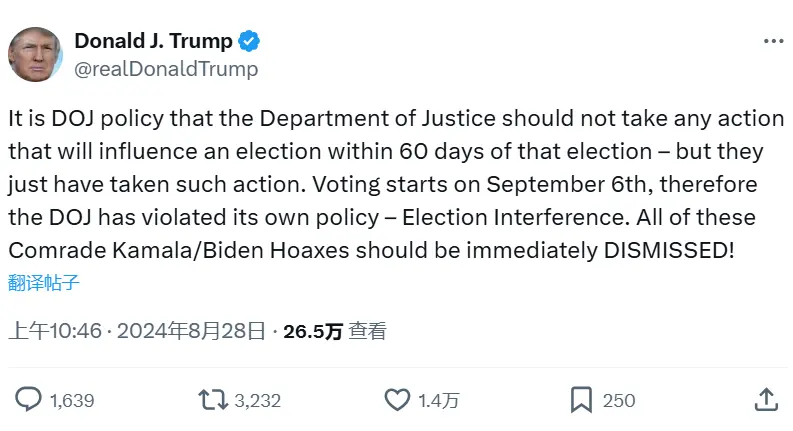The height and width of the screenshot is (431, 793).
Task: Click the 26.5万 view count number
Action: 312,331
